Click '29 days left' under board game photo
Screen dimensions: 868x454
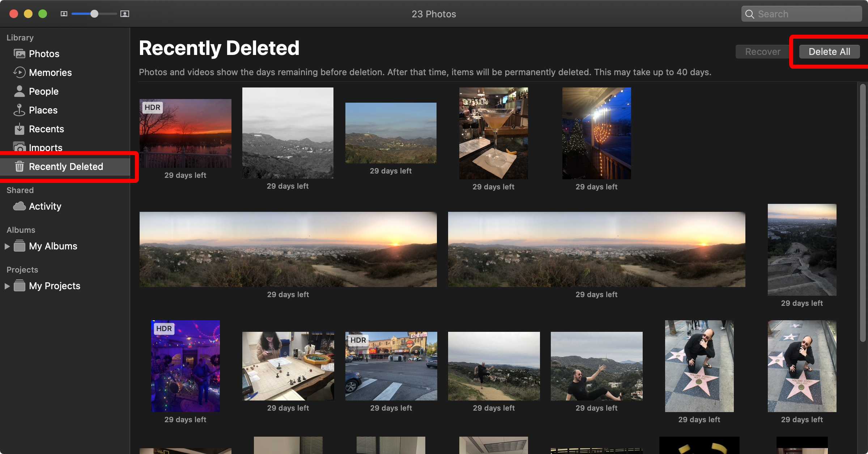[x=288, y=408]
